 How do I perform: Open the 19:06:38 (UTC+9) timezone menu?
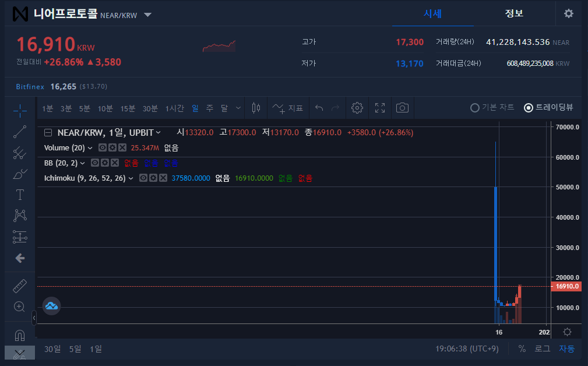[467, 349]
